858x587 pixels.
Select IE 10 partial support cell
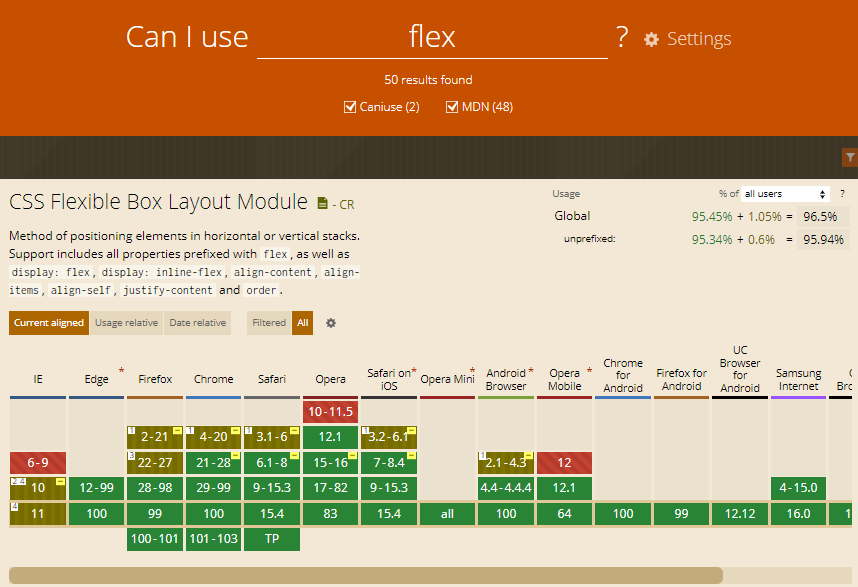[x=38, y=488]
